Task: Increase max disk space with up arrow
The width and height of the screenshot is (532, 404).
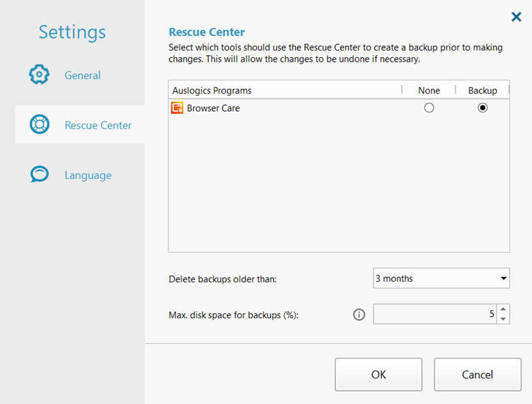Action: [x=503, y=309]
